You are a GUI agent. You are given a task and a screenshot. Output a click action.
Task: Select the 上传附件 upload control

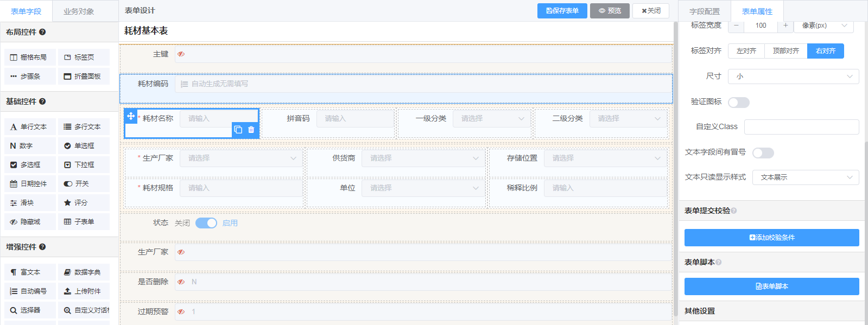pyautogui.click(x=84, y=291)
